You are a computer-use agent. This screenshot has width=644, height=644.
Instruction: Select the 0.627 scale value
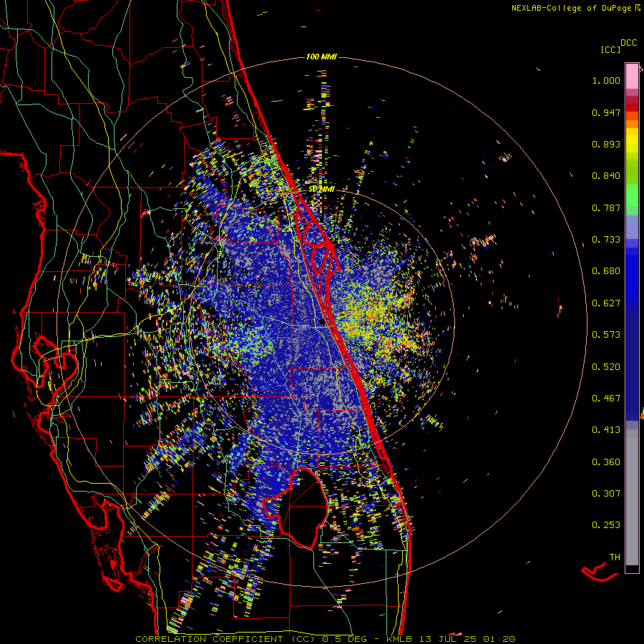pyautogui.click(x=606, y=303)
